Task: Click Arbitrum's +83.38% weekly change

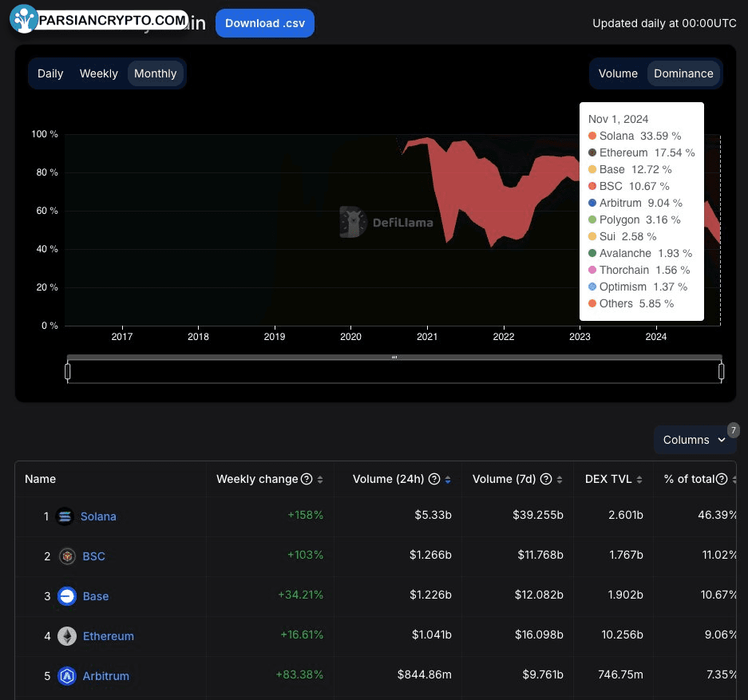Action: [299, 674]
